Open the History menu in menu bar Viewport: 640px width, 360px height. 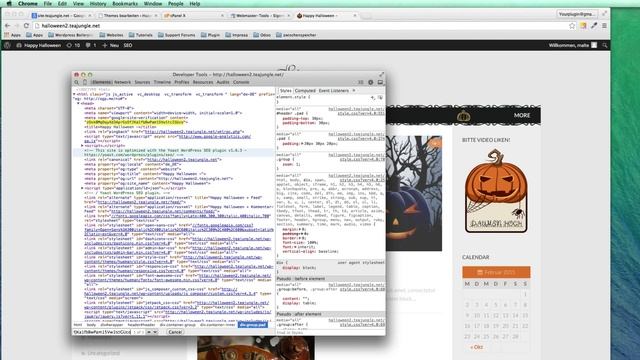click(98, 4)
